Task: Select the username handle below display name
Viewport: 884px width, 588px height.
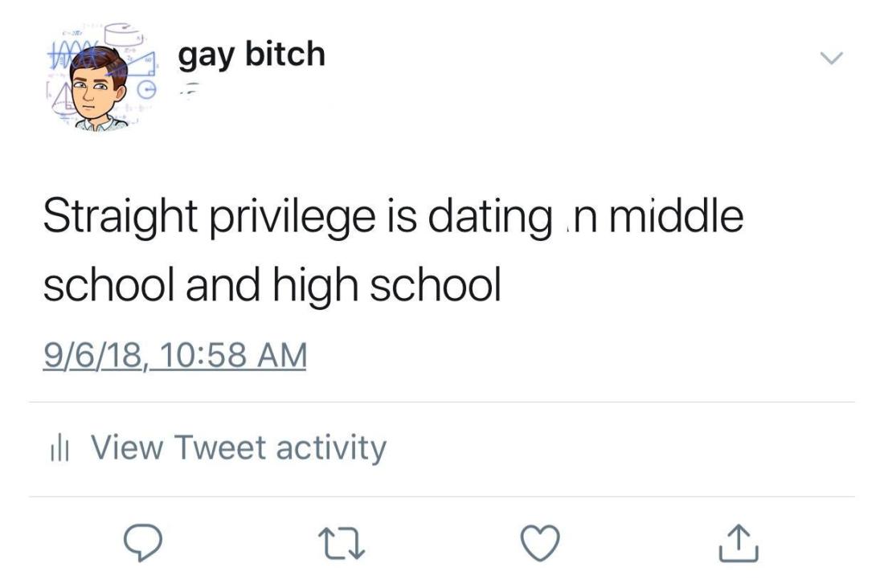Action: coord(191,88)
